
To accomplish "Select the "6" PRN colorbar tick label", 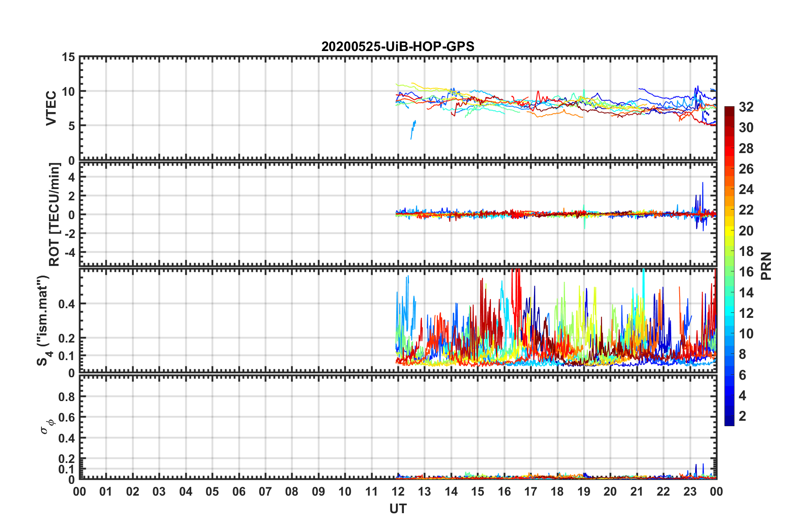I will click(742, 375).
